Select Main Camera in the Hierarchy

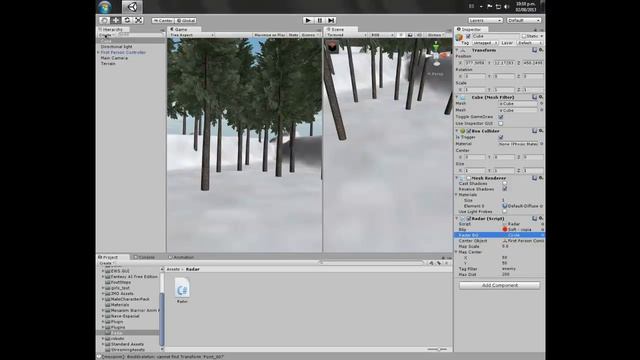[114, 58]
